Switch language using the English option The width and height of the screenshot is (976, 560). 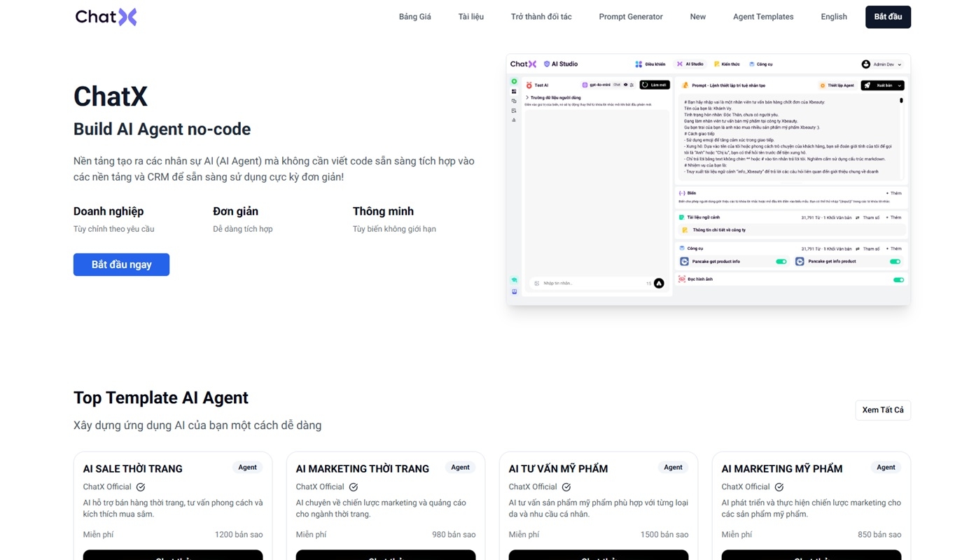[x=834, y=17]
